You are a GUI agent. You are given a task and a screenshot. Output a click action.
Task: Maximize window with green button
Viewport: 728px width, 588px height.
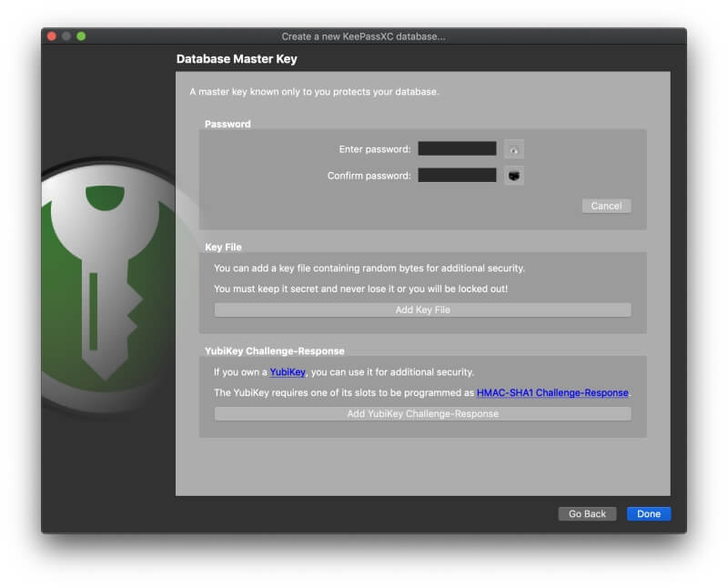(81, 36)
